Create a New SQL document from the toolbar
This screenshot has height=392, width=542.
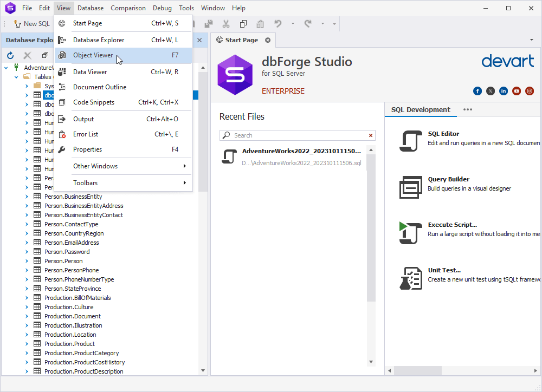click(31, 24)
